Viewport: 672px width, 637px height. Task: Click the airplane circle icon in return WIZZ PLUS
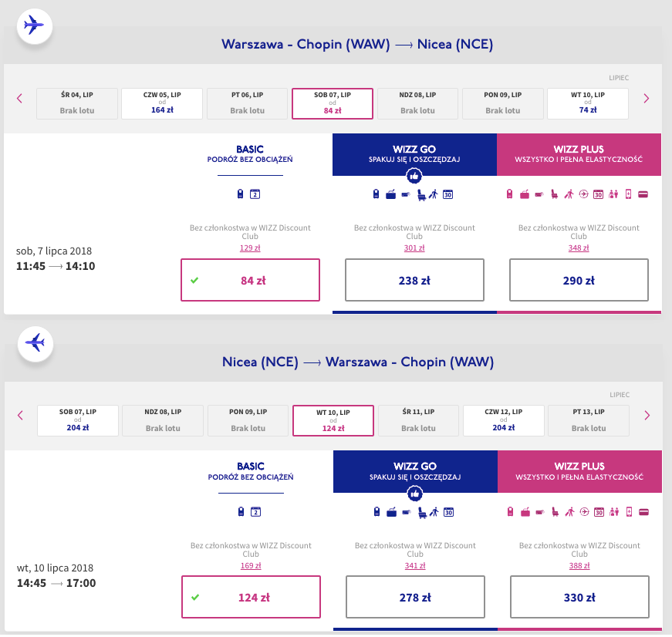[583, 511]
